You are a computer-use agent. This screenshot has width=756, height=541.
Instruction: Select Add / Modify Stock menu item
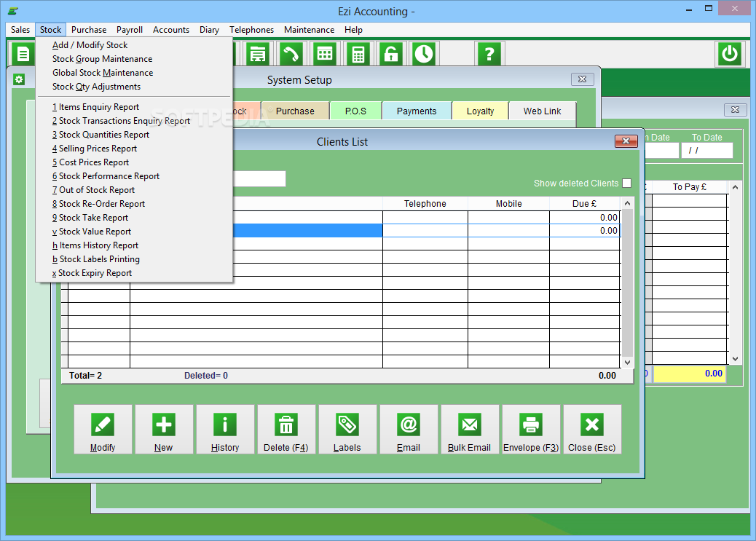(x=135, y=45)
